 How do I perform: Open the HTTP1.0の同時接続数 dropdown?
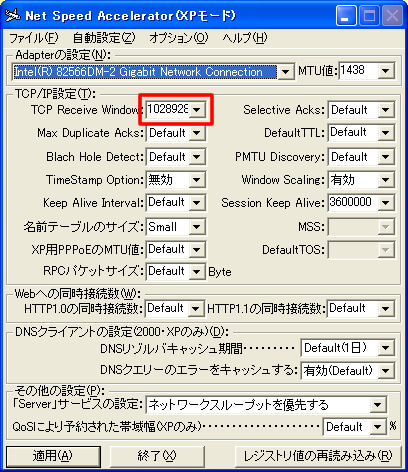[x=196, y=309]
